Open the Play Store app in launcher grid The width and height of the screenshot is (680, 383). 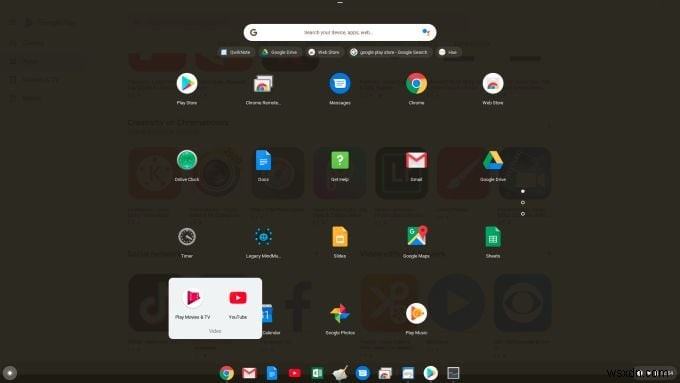(187, 84)
